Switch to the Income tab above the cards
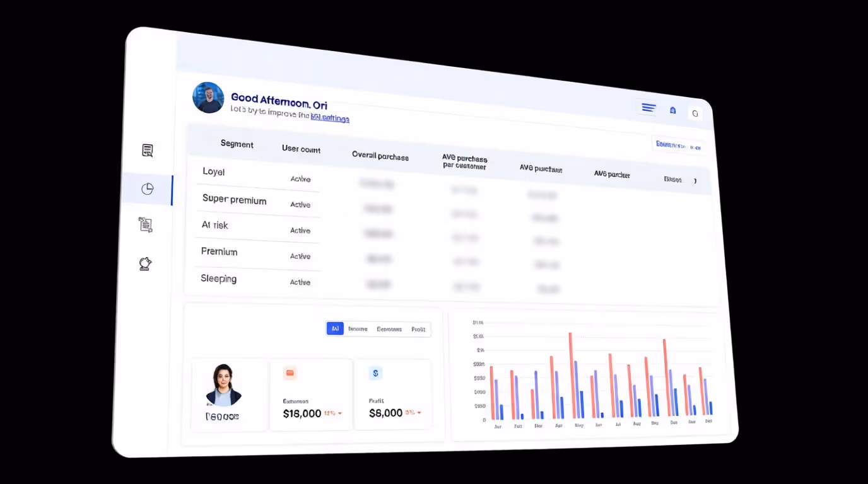The height and width of the screenshot is (484, 868). [x=358, y=328]
